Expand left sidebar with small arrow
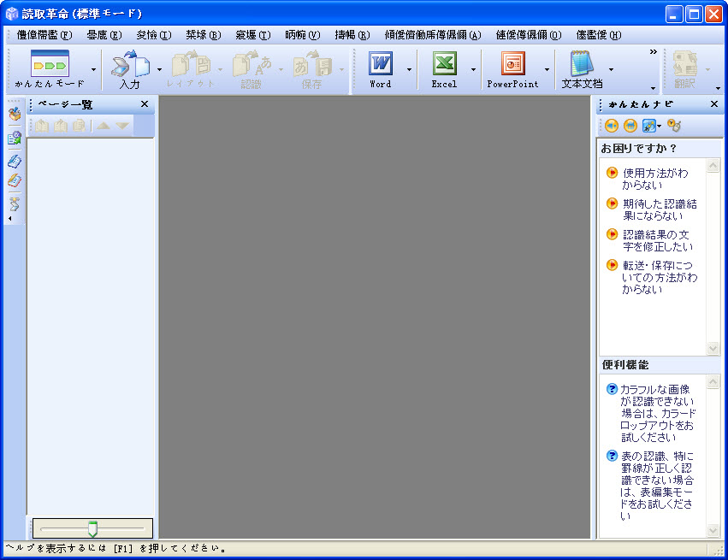The height and width of the screenshot is (560, 728). tap(10, 219)
